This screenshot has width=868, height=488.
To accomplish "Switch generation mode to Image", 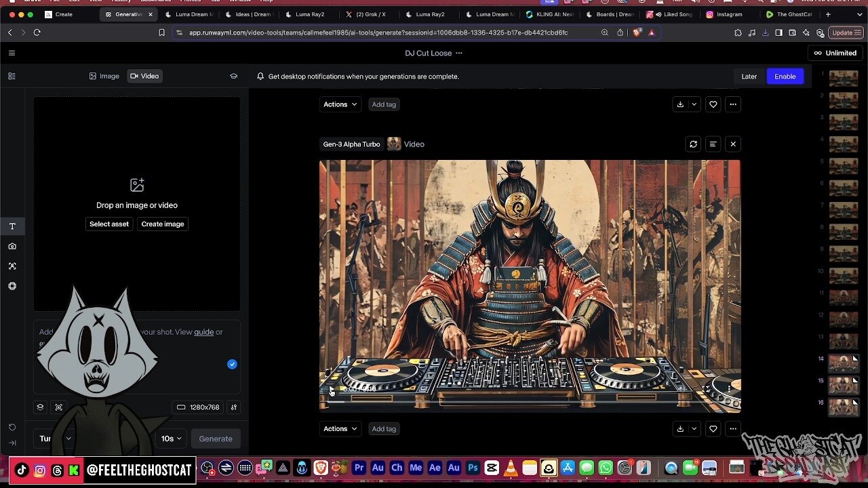I will pos(104,76).
